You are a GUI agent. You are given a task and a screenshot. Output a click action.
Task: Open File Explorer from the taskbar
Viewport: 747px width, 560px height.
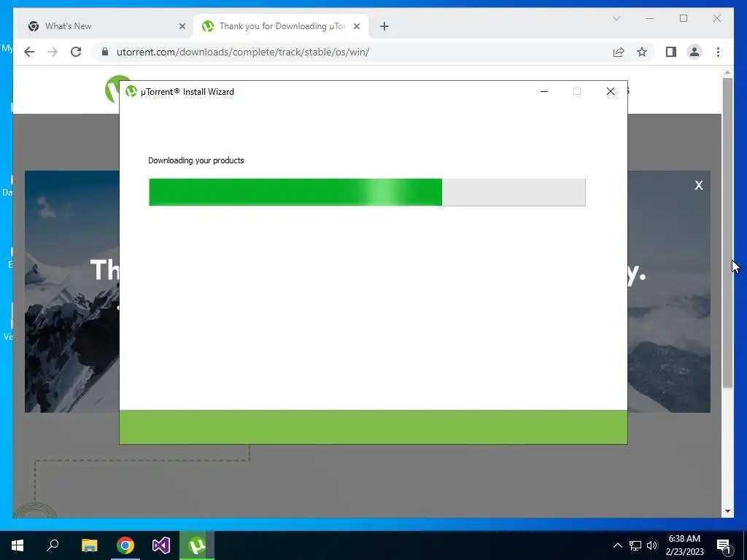click(89, 545)
